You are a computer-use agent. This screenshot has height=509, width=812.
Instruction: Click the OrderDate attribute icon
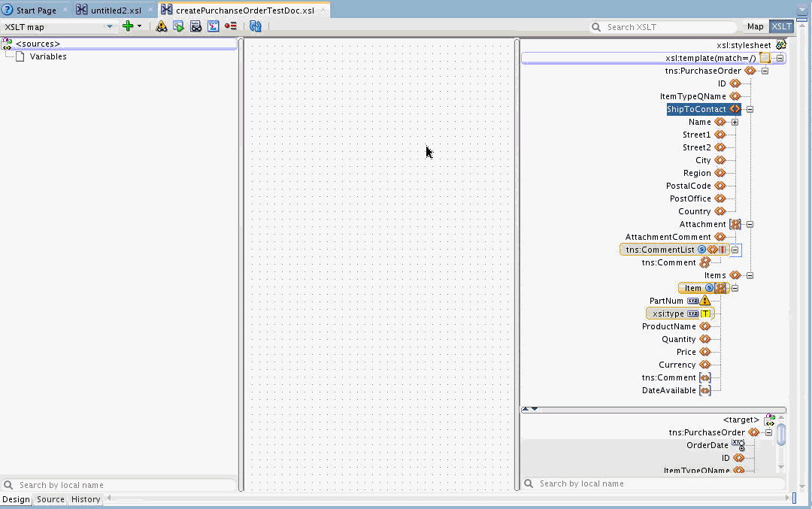[738, 445]
